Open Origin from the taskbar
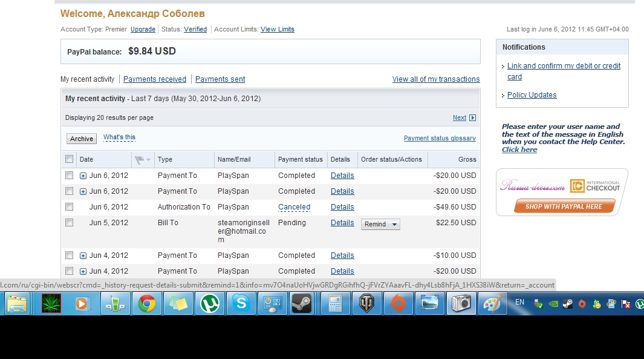The image size is (644, 359). click(x=398, y=304)
